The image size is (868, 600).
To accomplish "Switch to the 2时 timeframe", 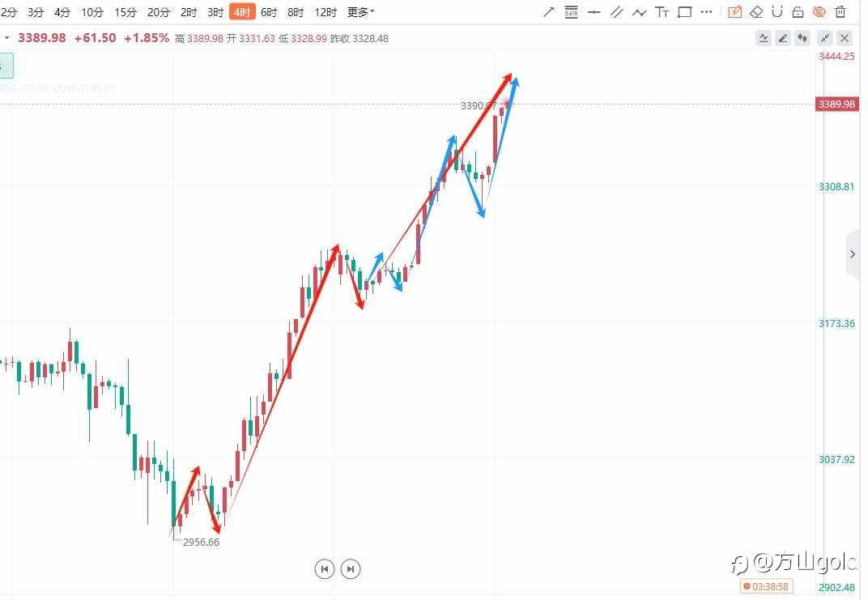I will click(189, 11).
